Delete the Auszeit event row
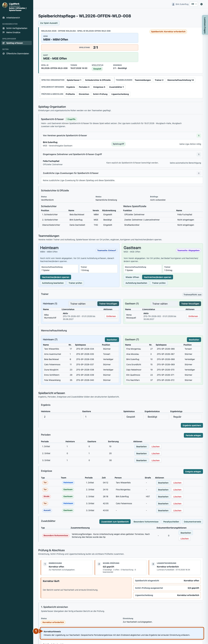The width and height of the screenshot is (208, 644). click(x=177, y=511)
